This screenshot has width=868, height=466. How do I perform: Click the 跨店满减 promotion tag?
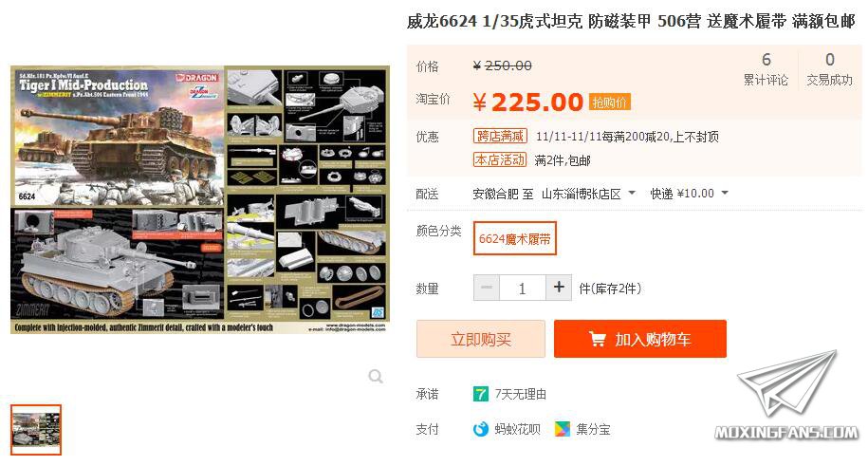tap(500, 137)
